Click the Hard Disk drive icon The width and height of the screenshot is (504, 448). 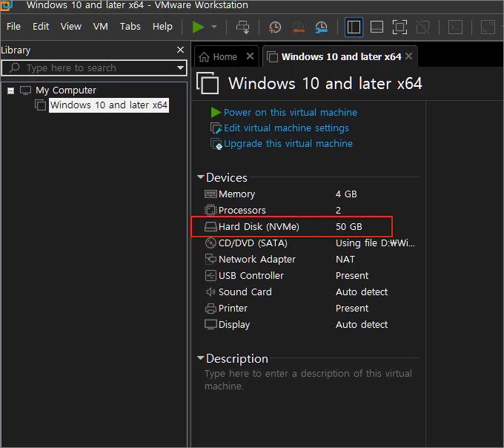click(x=210, y=227)
